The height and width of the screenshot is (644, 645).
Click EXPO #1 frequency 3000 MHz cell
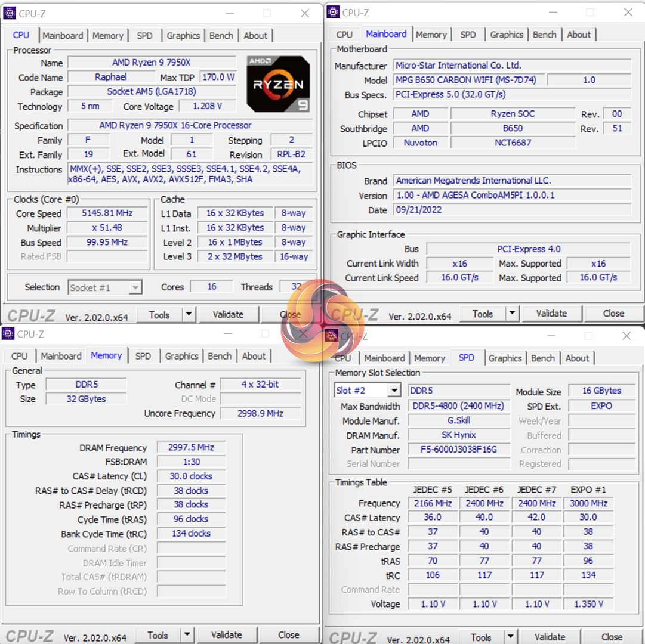click(x=588, y=503)
